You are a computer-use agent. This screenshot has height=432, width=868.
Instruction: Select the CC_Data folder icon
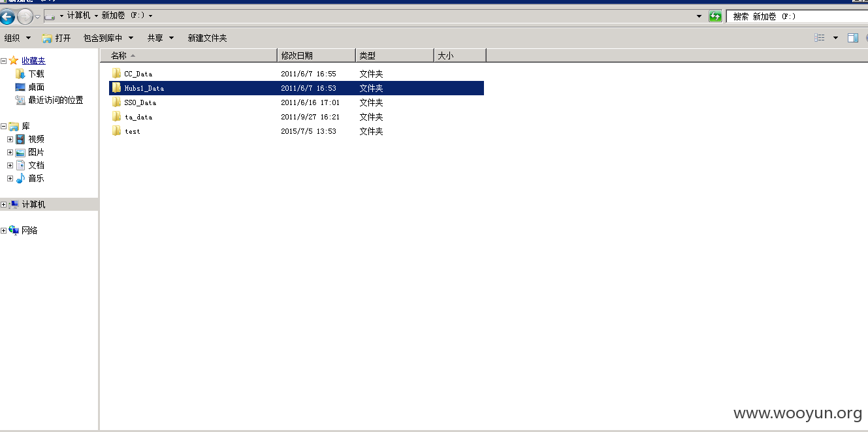[116, 73]
